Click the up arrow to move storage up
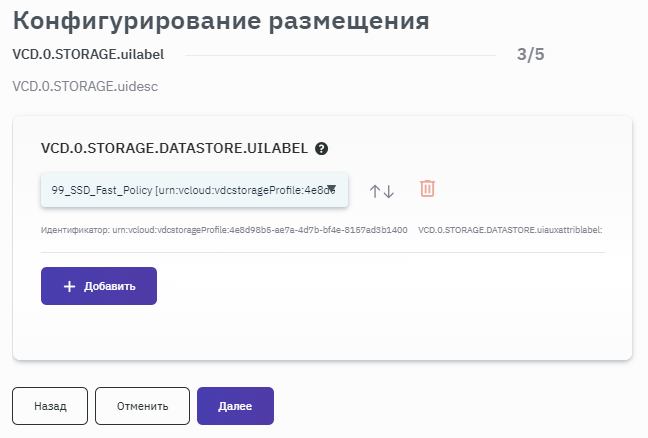Image resolution: width=648 pixels, height=438 pixels. click(375, 191)
